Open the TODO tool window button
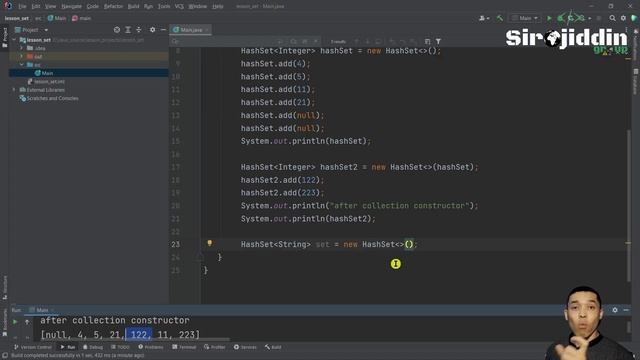The image size is (640, 360). (120, 347)
